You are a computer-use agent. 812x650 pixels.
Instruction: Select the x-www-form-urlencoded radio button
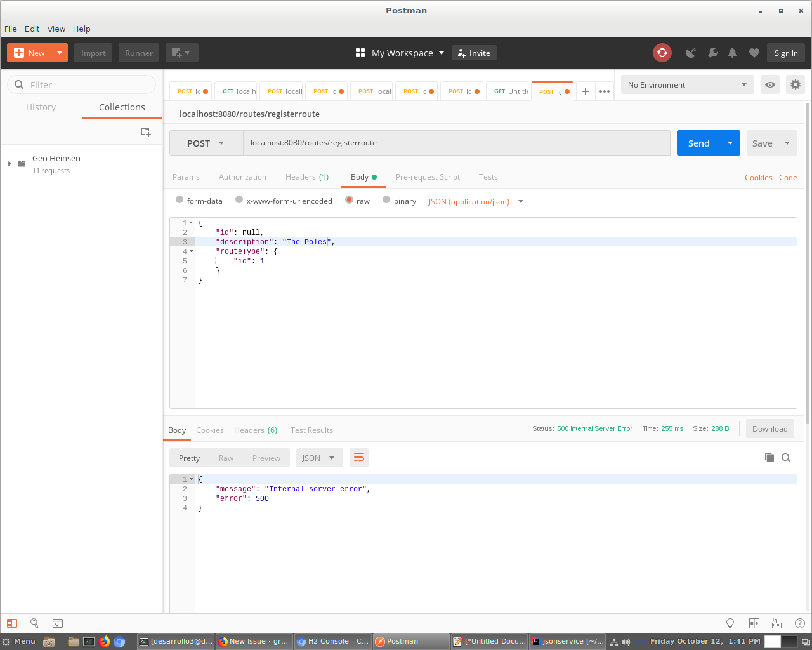(x=239, y=199)
